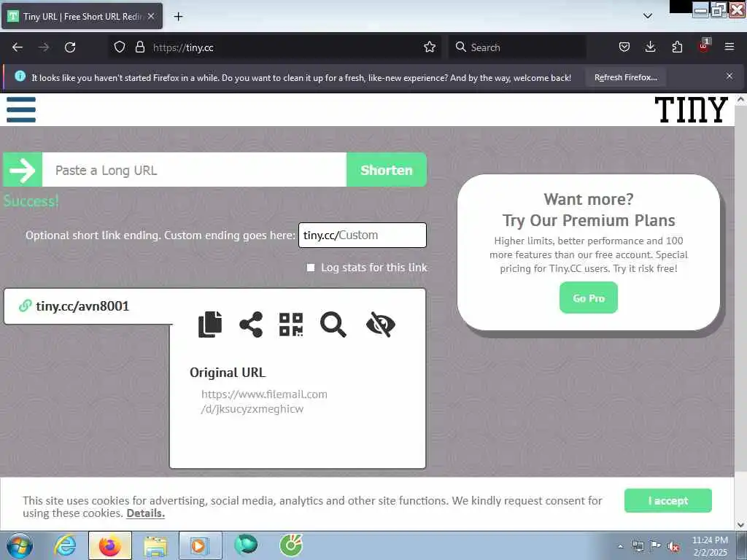Accept cookies with I accept button
747x560 pixels.
668,500
